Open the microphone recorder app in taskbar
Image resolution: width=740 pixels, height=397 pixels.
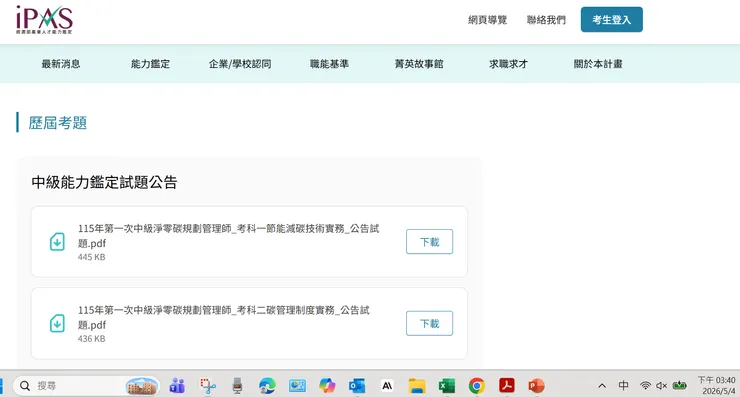237,386
